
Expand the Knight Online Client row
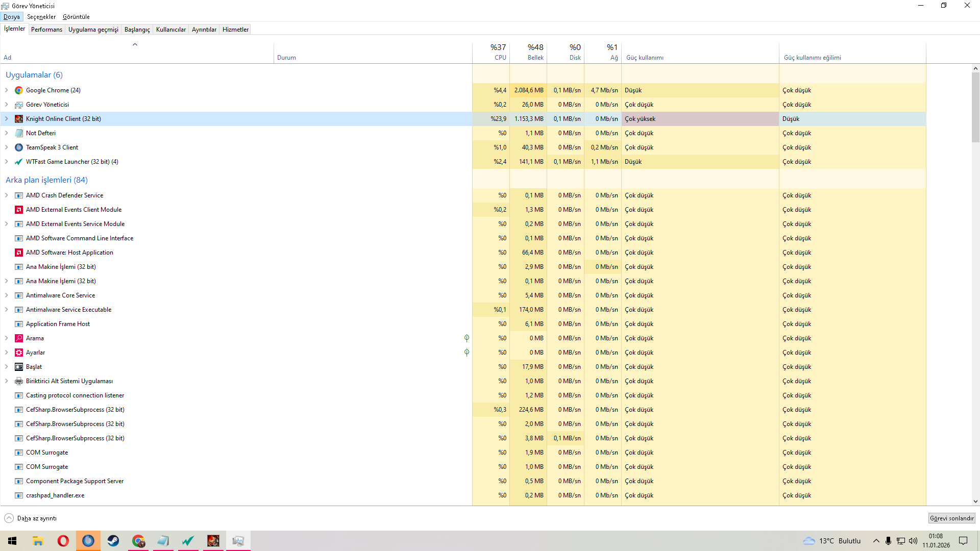pos(7,119)
